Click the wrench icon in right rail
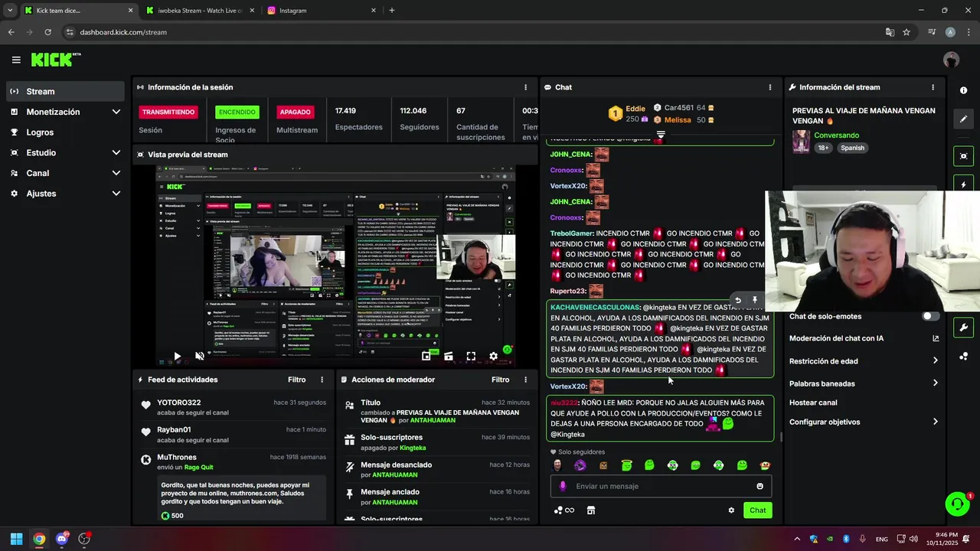Image resolution: width=980 pixels, height=551 pixels. pos(963,328)
